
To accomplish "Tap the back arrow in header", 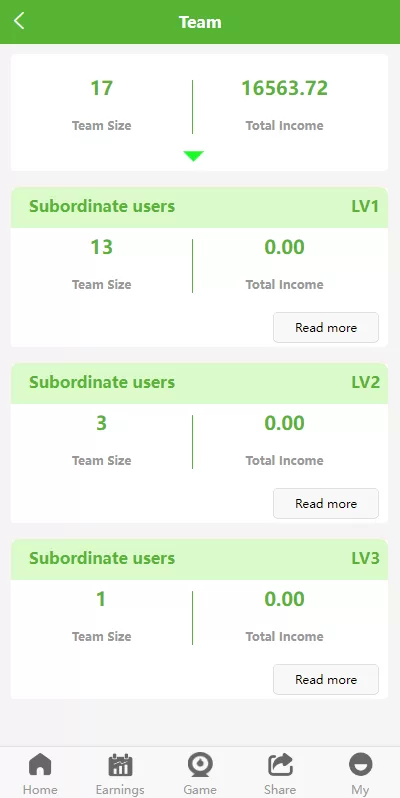I will point(19,21).
